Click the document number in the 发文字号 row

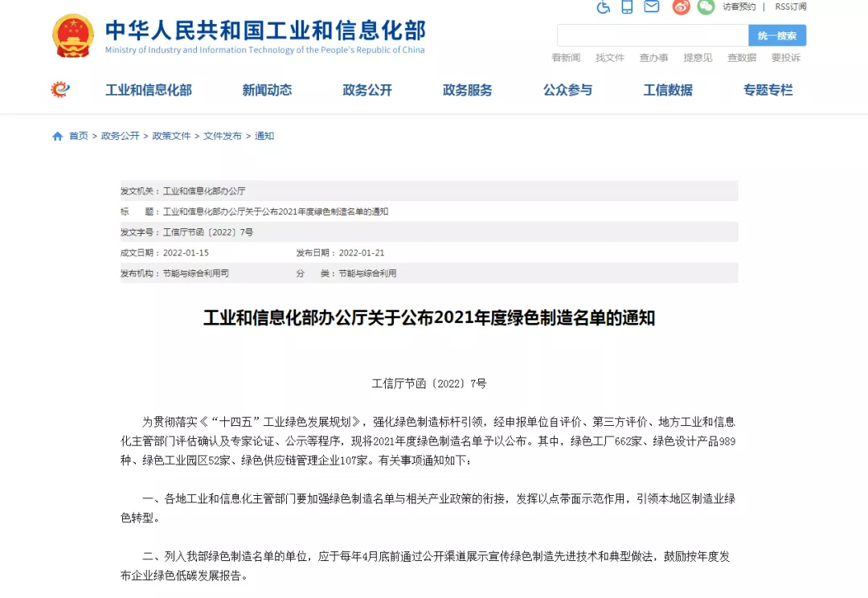click(208, 232)
